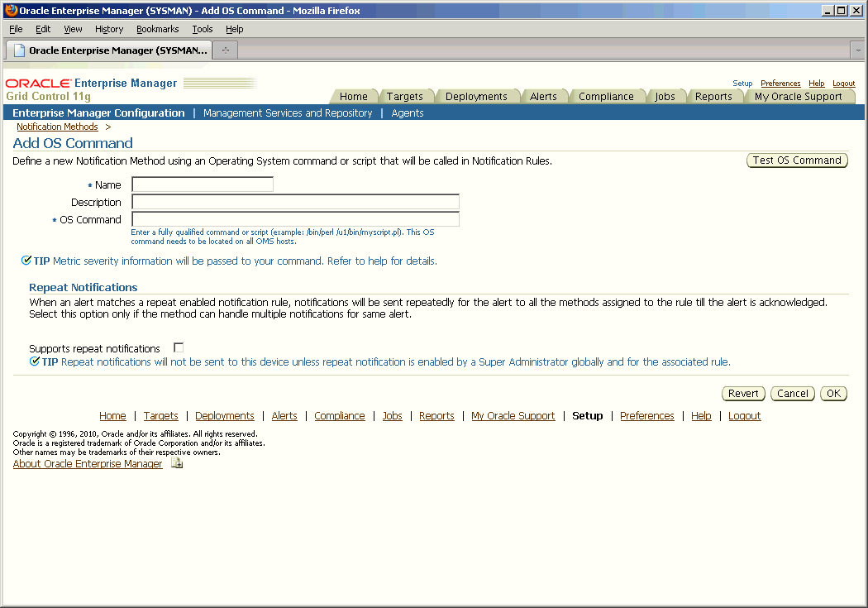Switch to the Jobs tab
The image size is (868, 608).
(x=665, y=96)
